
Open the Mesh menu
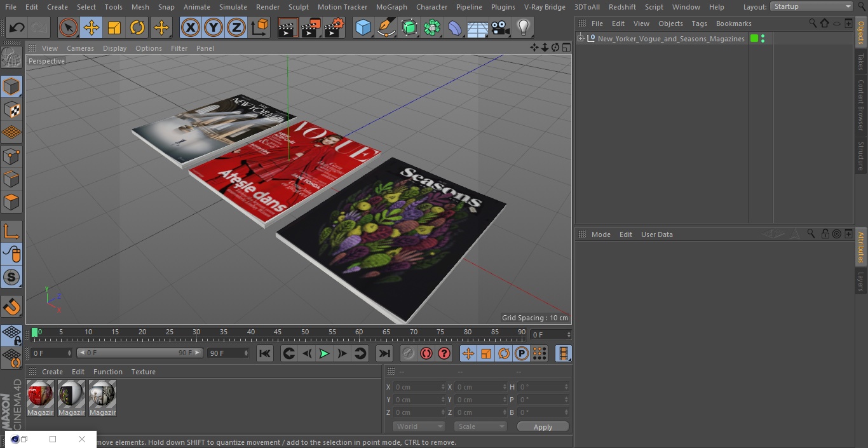140,7
